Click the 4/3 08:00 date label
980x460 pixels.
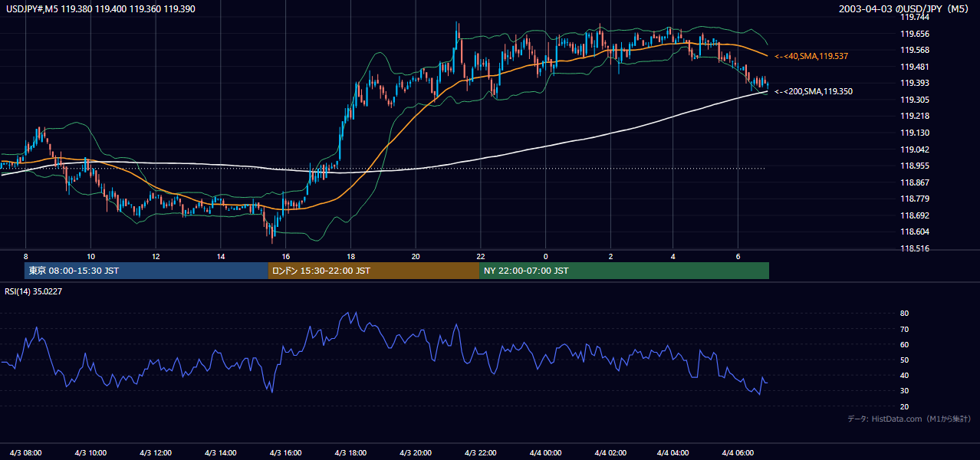25,452
